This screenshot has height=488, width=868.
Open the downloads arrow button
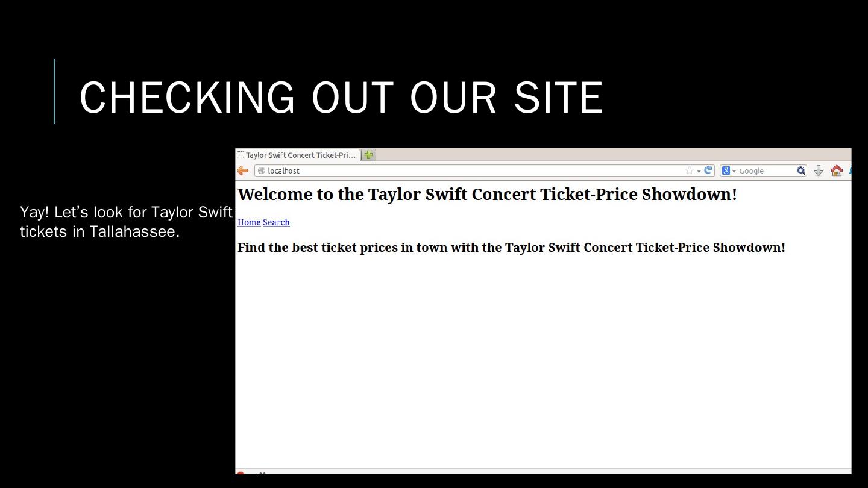(x=819, y=170)
